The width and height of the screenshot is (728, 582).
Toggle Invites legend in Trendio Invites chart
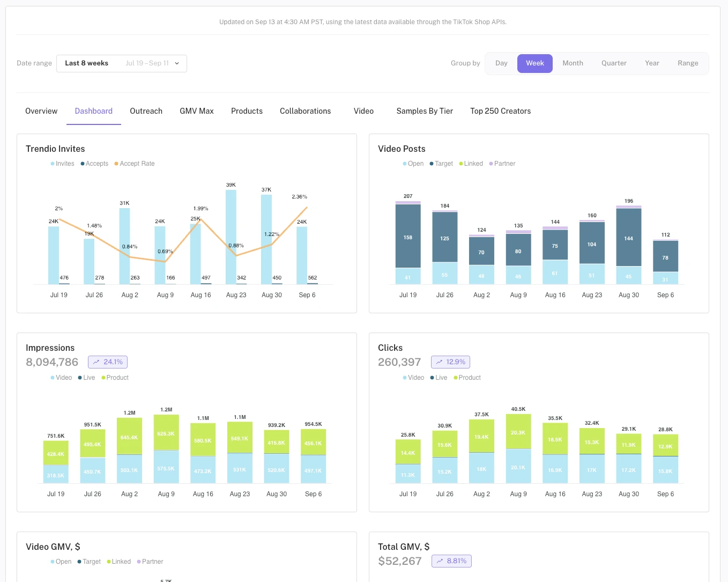62,164
